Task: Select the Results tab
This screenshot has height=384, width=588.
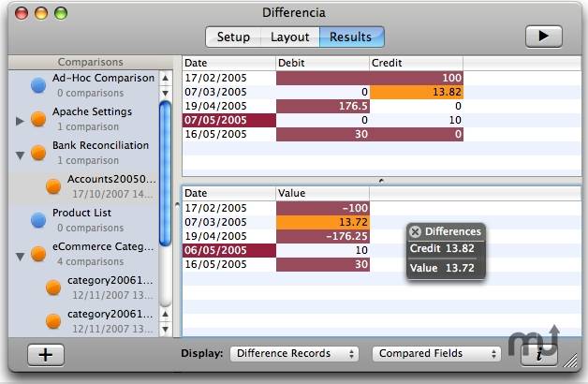Action: coord(351,37)
